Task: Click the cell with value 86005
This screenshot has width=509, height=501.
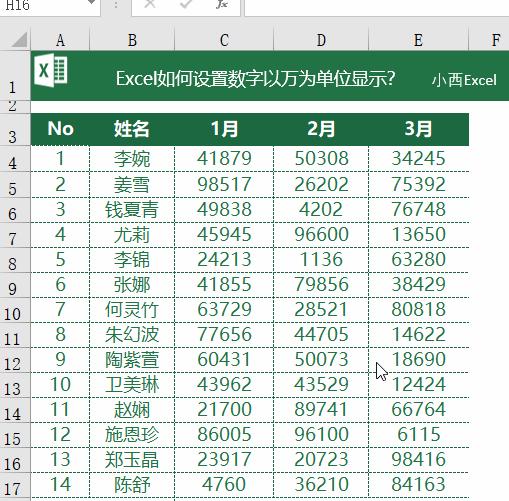Action: pos(224,435)
